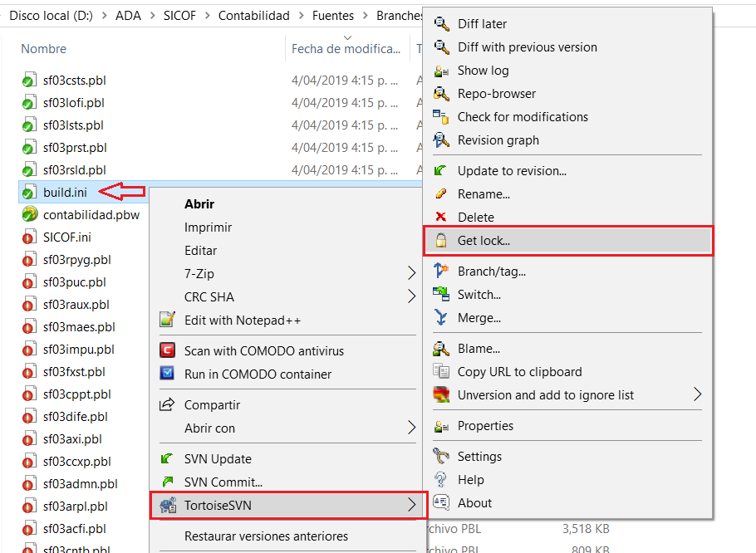Click the red Delete X icon

441,218
